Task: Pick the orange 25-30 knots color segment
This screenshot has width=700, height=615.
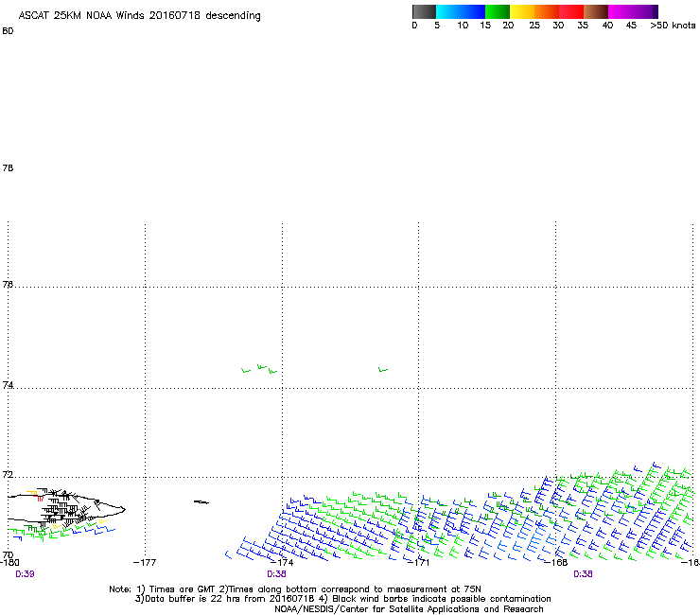Action: [547, 11]
